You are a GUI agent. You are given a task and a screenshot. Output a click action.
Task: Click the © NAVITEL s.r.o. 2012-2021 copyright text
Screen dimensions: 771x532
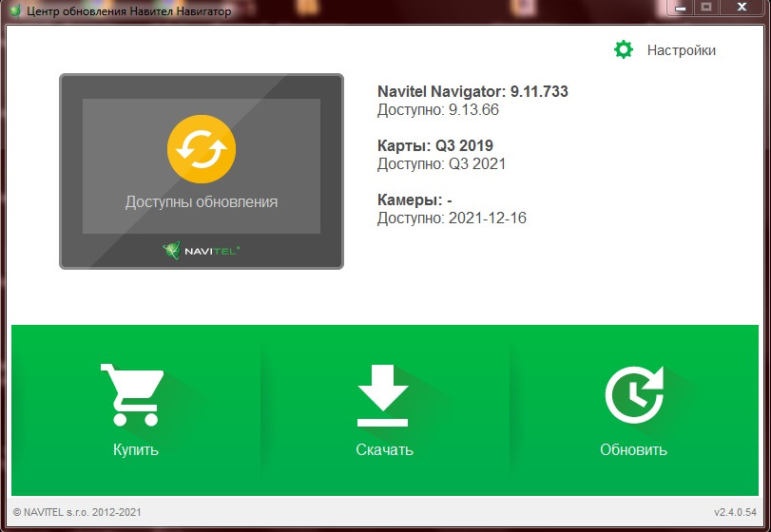77,512
